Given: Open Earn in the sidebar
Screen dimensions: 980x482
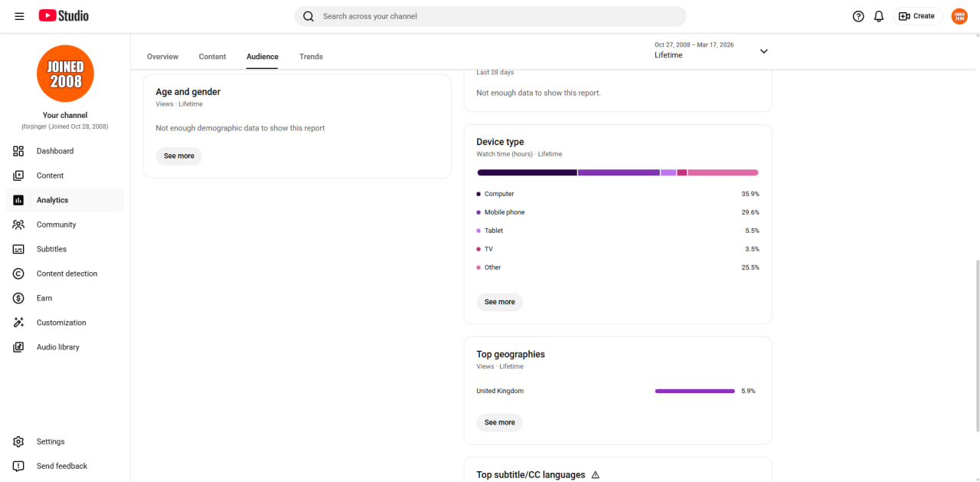Looking at the screenshot, I should click(x=65, y=298).
